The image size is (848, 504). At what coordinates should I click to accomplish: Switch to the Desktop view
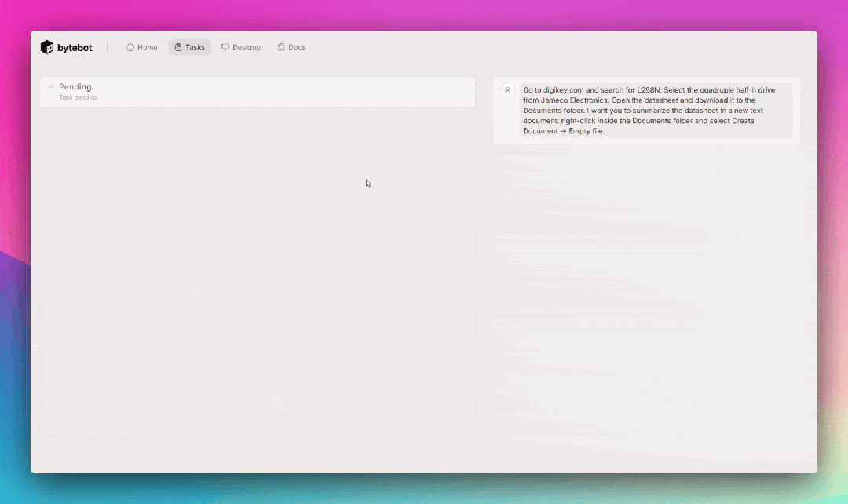(241, 48)
